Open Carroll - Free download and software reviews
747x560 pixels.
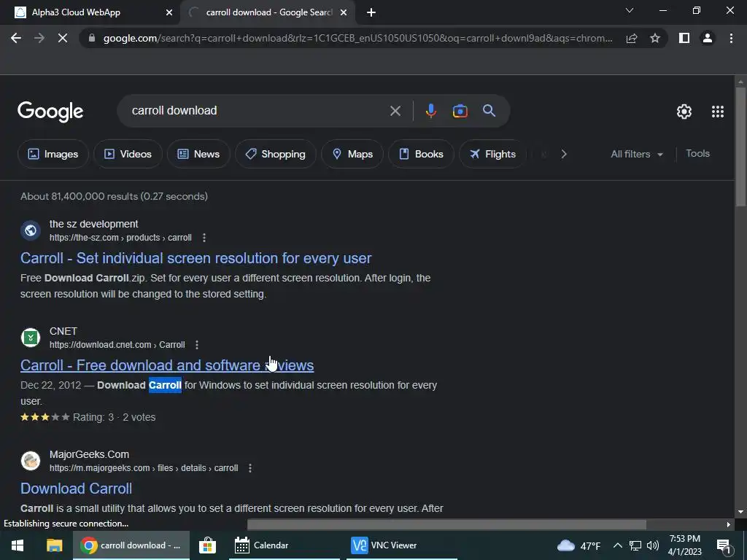click(x=167, y=365)
